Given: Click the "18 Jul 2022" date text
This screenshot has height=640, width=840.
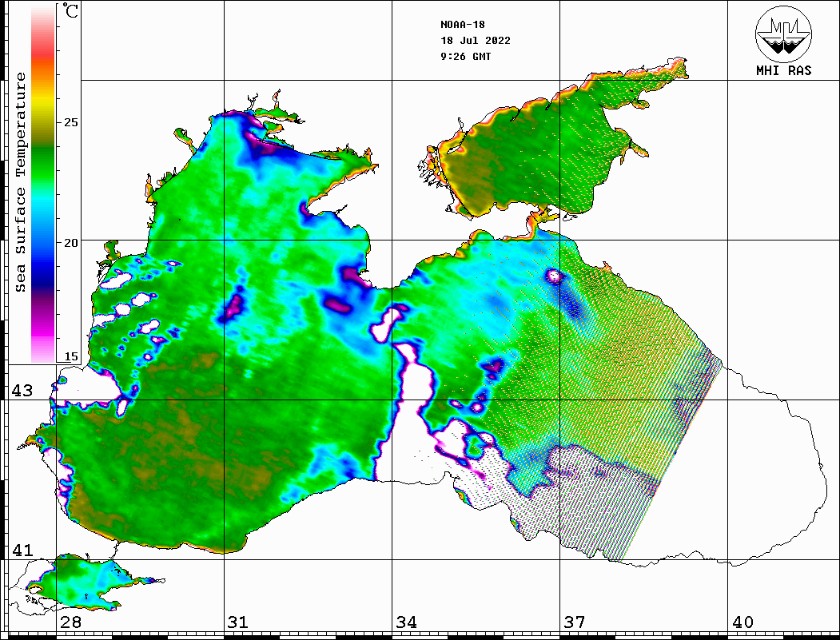Looking at the screenshot, I should click(476, 41).
